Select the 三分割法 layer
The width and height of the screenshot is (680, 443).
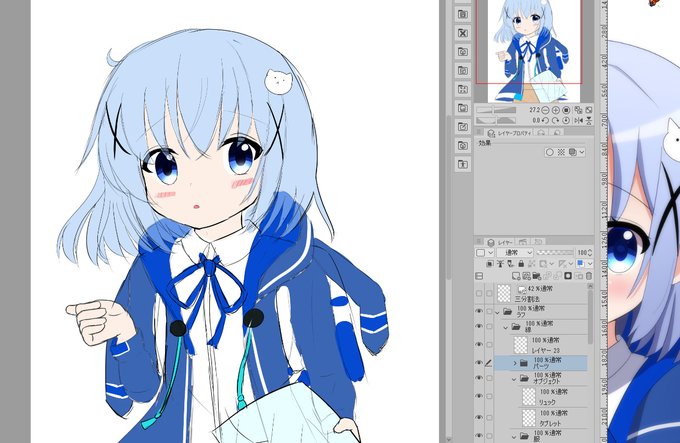(540, 294)
